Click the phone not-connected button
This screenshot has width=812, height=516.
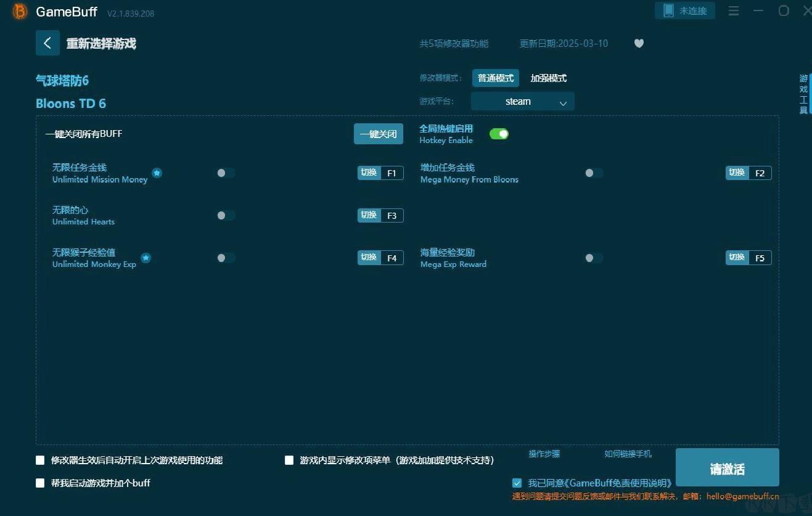pos(685,10)
